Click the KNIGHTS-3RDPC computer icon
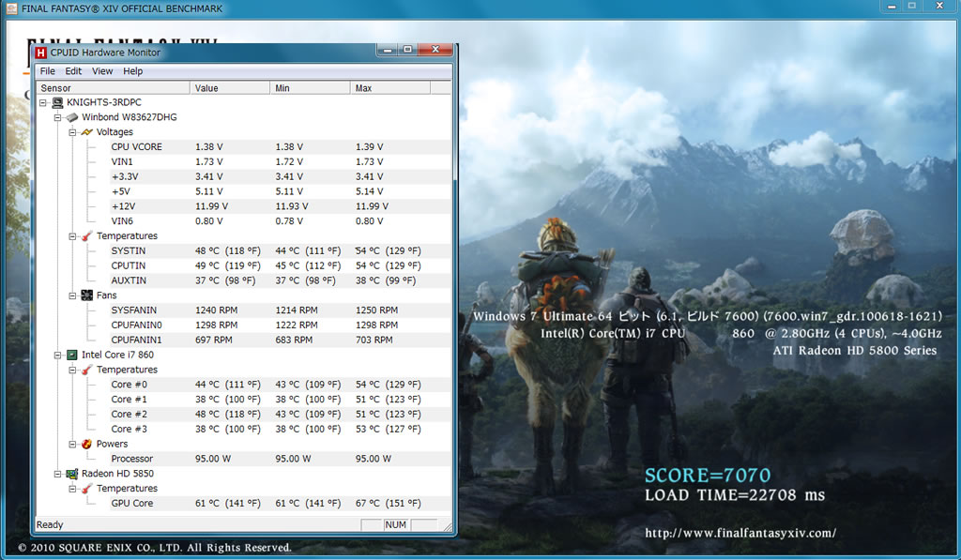This screenshot has width=961, height=560. [x=57, y=102]
